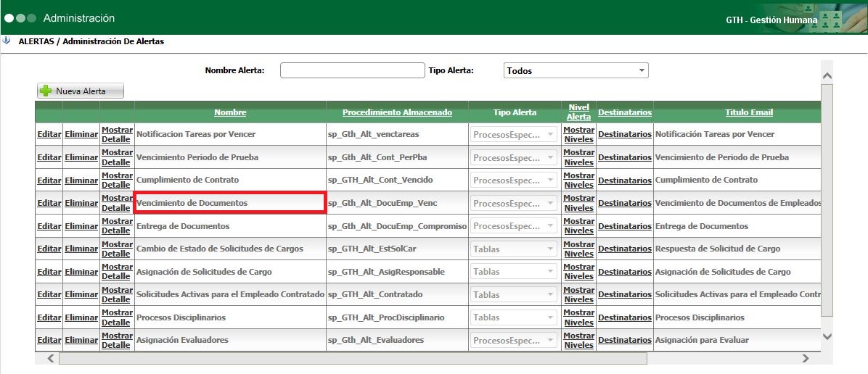
Task: Open Tipo Alerta dropdown for sp_Gth_Alt_Evaluadores row
Action: [515, 340]
